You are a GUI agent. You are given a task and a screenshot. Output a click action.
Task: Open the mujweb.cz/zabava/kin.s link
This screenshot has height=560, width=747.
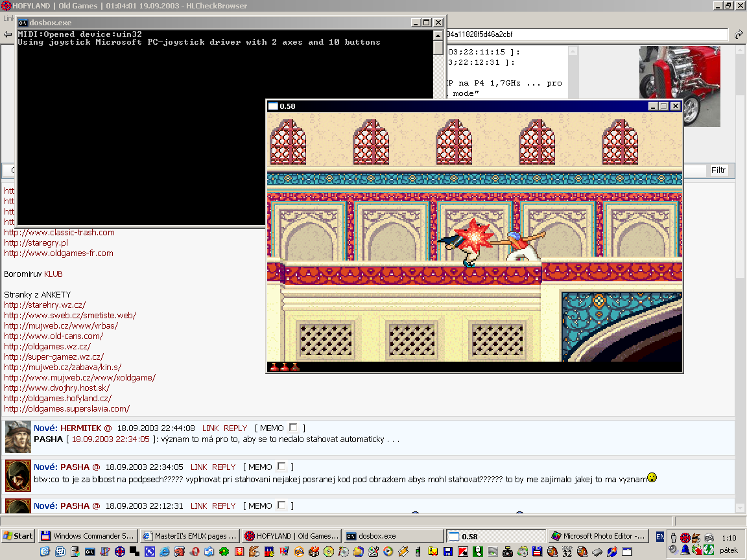[x=62, y=367]
